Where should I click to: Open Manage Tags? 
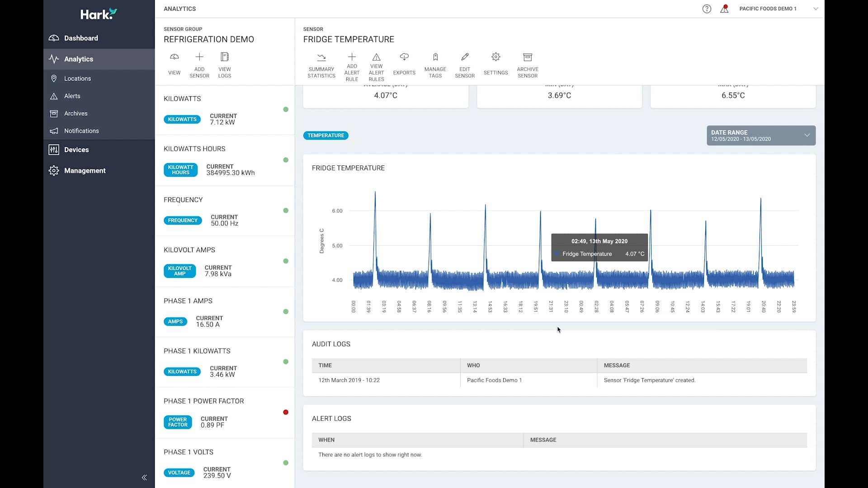click(434, 65)
